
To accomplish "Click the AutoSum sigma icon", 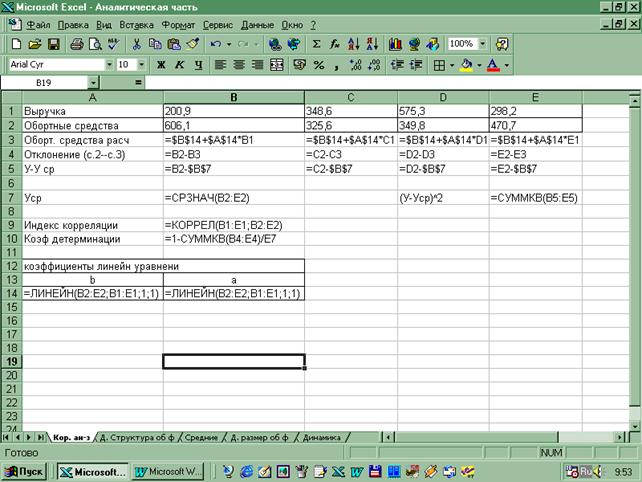I will coord(317,44).
